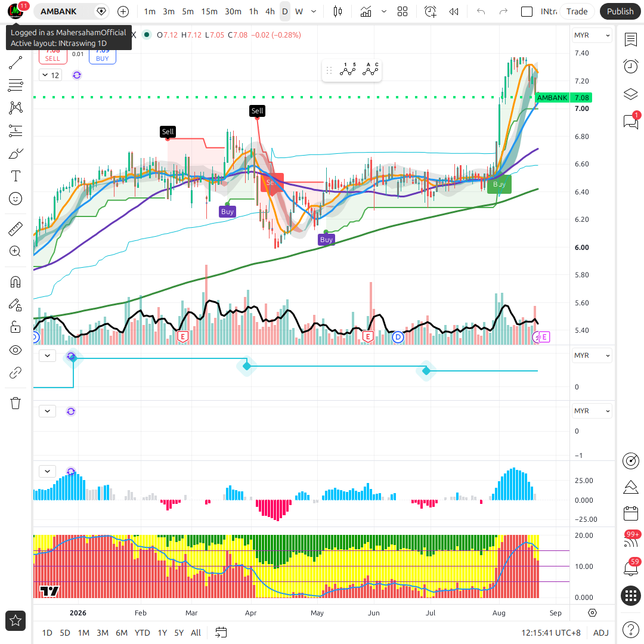Undo the last chart action
The width and height of the screenshot is (644, 644).
pyautogui.click(x=481, y=11)
